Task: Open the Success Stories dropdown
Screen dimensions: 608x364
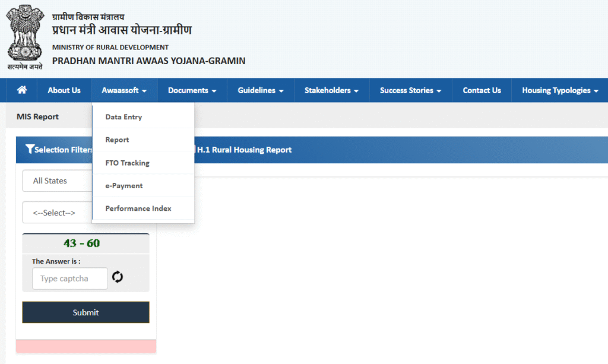Action: (411, 90)
